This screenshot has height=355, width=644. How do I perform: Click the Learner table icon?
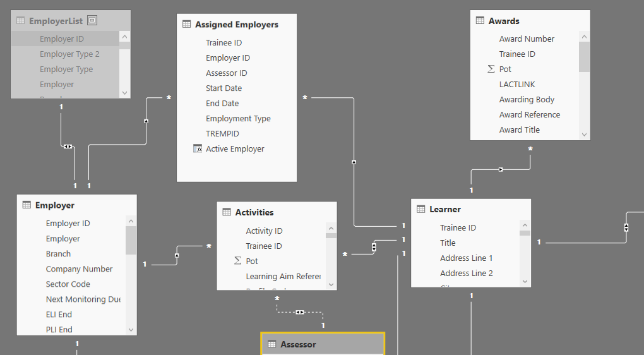coord(421,209)
